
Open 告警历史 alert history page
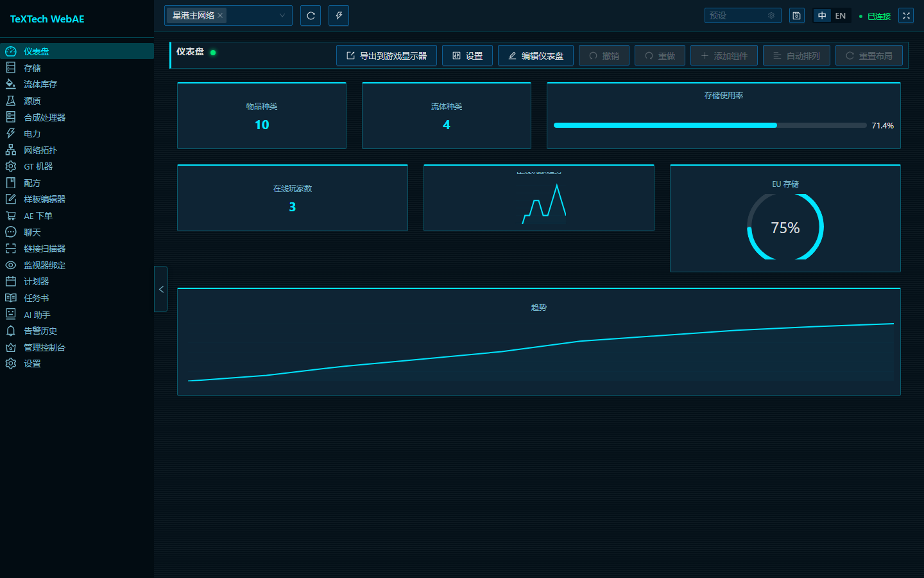pyautogui.click(x=77, y=331)
